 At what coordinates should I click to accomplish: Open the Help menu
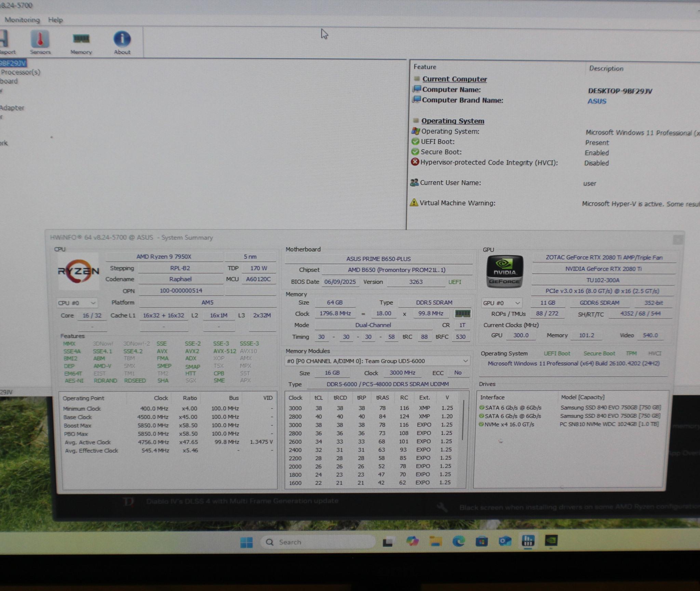click(55, 20)
